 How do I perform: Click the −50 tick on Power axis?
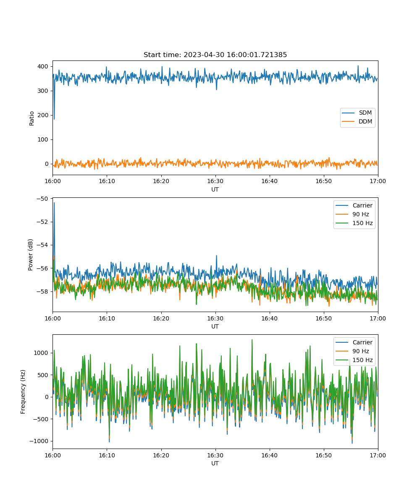(44, 198)
